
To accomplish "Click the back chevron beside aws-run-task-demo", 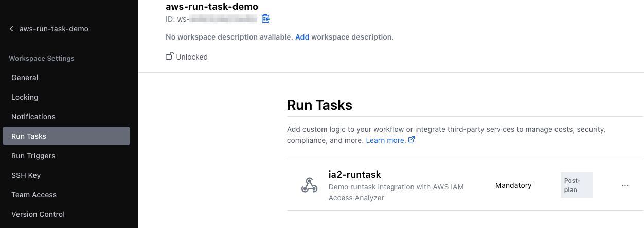I will click(x=11, y=29).
